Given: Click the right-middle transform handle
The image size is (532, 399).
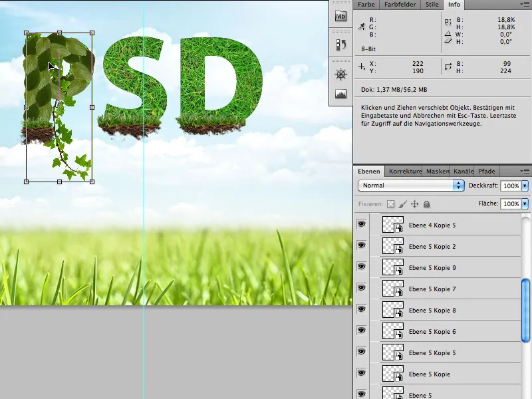Looking at the screenshot, I should tap(92, 107).
